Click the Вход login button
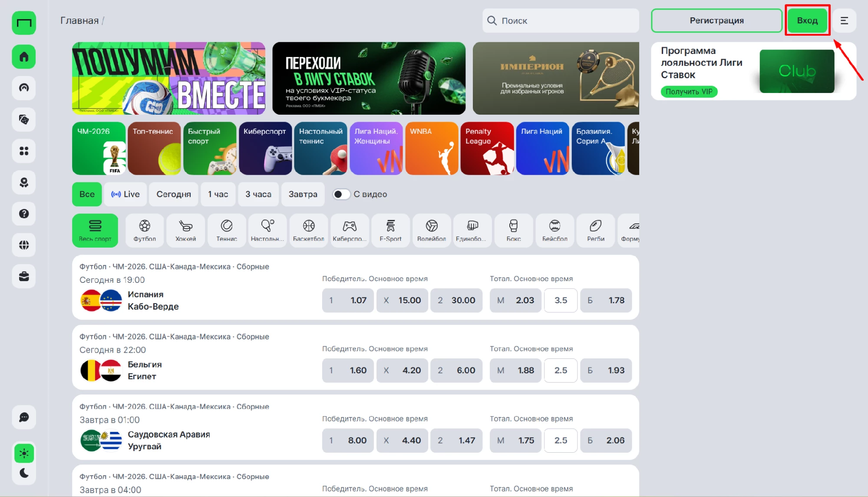The height and width of the screenshot is (497, 868). click(807, 20)
